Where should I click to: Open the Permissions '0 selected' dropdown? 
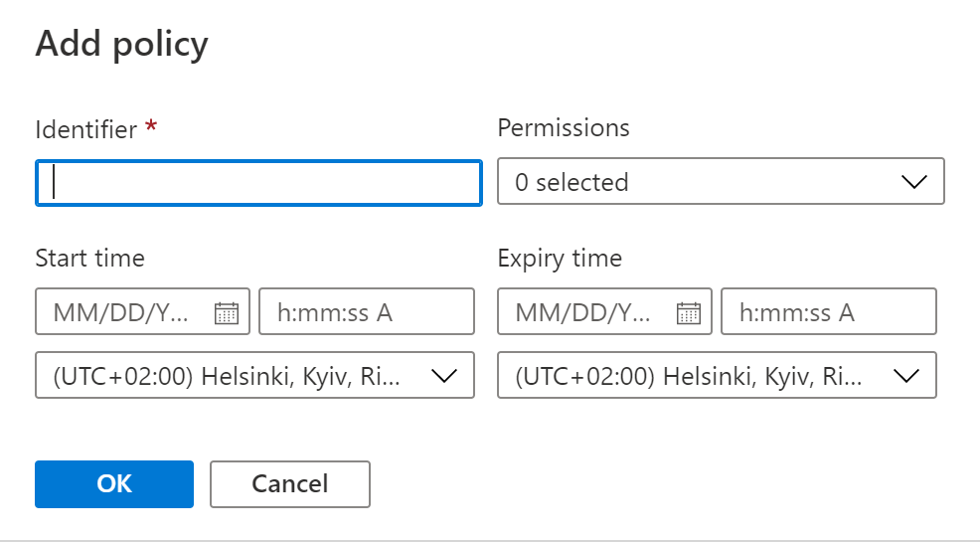[x=696, y=182]
